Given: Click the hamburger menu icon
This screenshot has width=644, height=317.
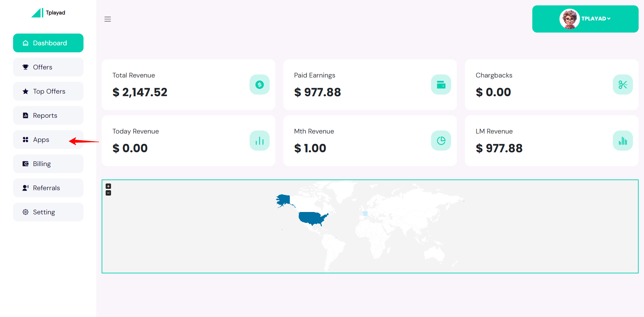Looking at the screenshot, I should click(108, 19).
